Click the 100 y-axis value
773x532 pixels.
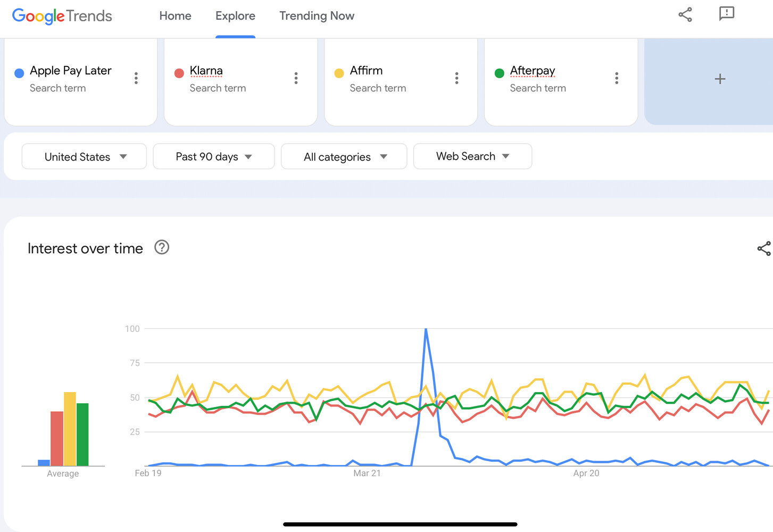(x=132, y=329)
